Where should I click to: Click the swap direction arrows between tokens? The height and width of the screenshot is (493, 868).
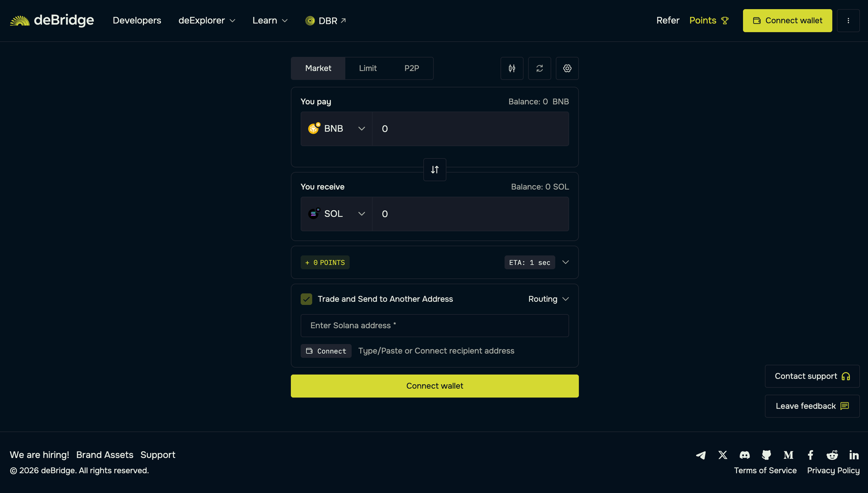[434, 170]
